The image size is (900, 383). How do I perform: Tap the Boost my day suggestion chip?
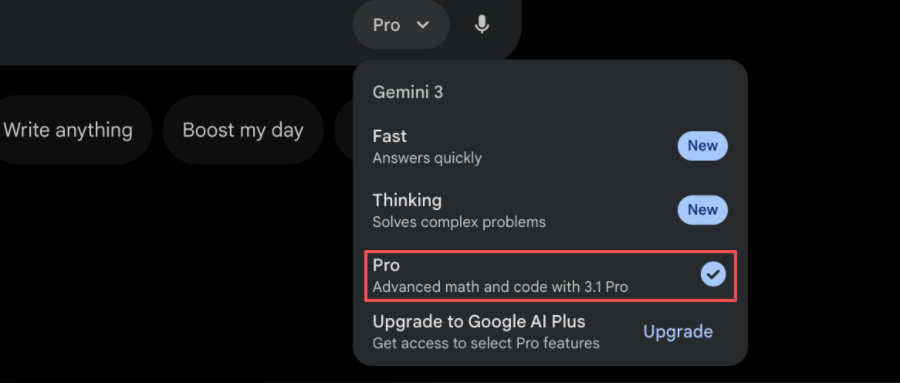[243, 130]
